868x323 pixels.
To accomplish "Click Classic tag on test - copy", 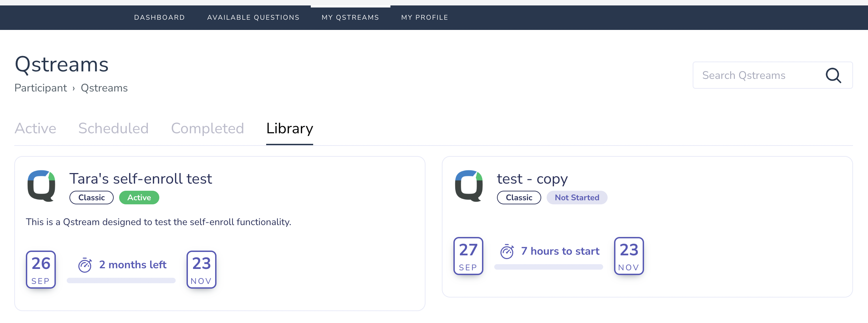I will pyautogui.click(x=519, y=198).
